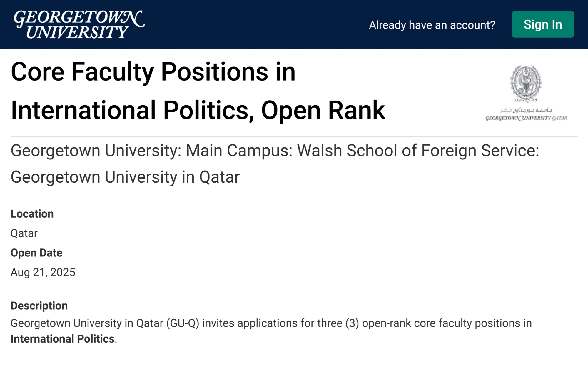The image size is (588, 392).
Task: Click 'Georgetown University in Qatar' subtitle line
Action: tap(125, 177)
